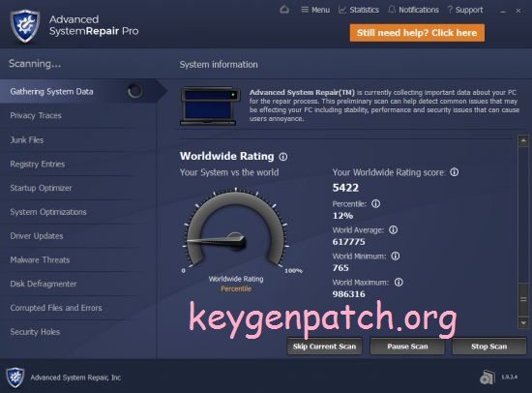Click info icon next to World Maximum
Image resolution: width=532 pixels, height=393 pixels.
pos(399,283)
